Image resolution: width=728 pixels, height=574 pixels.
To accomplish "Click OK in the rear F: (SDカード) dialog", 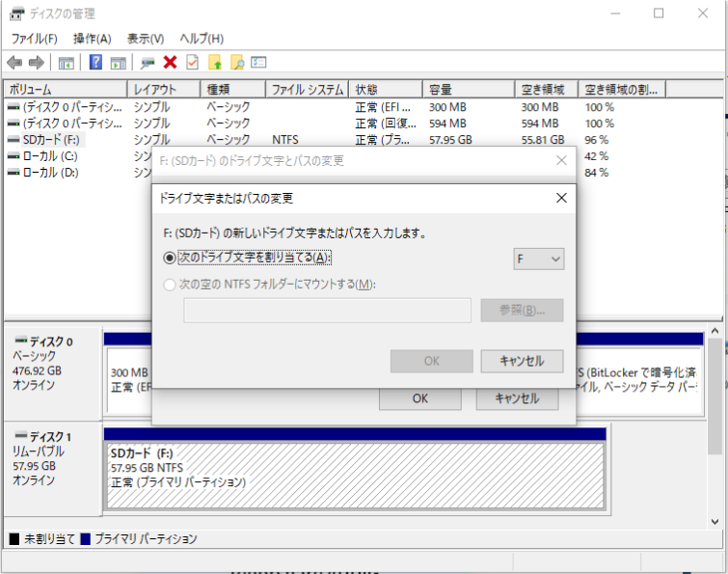I will (420, 398).
